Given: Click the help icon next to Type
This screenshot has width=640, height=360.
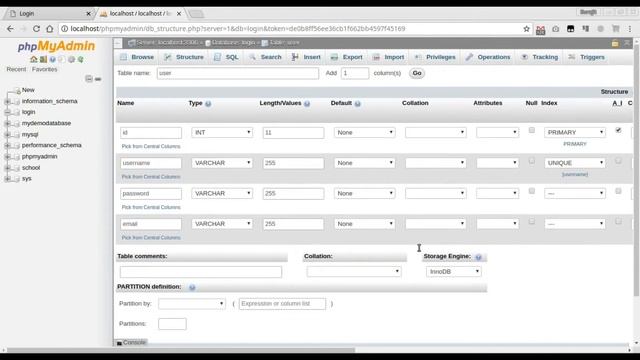Looking at the screenshot, I should tap(208, 104).
